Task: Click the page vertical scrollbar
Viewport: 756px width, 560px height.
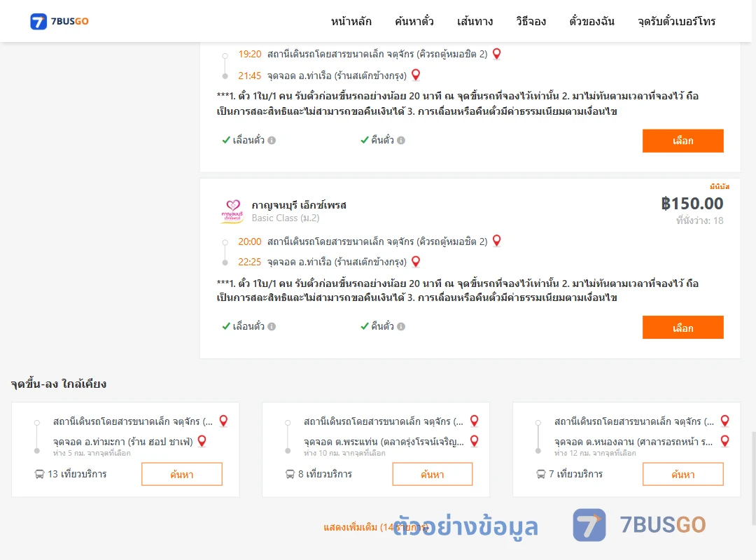Action: coord(753,477)
